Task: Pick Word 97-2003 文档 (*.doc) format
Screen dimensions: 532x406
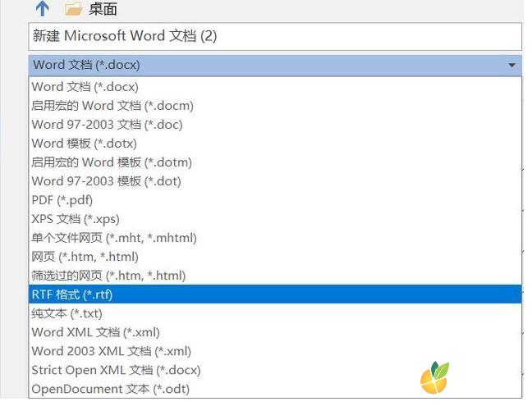Action: pos(275,125)
